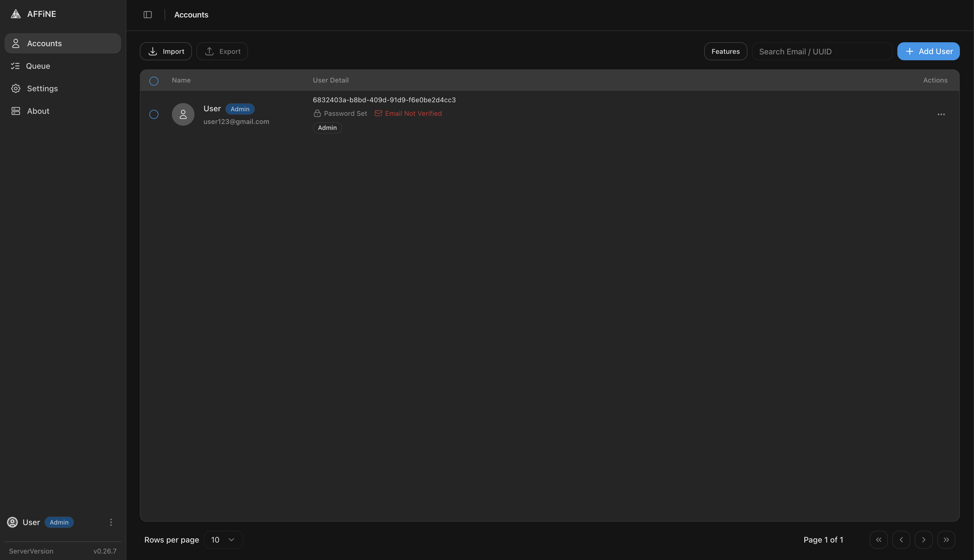Go to first page with double-left chevron

(x=878, y=540)
